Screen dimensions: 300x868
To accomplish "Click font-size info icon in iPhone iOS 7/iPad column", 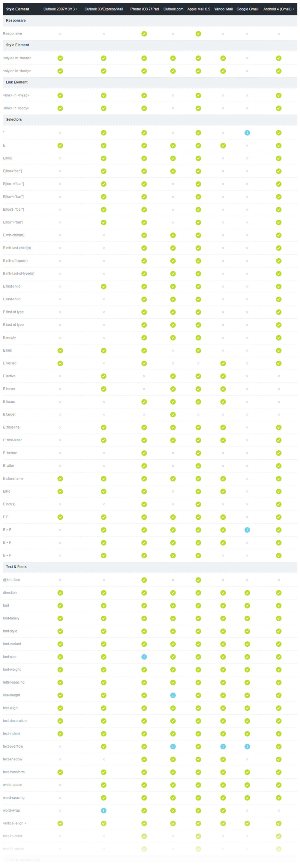I will (144, 657).
